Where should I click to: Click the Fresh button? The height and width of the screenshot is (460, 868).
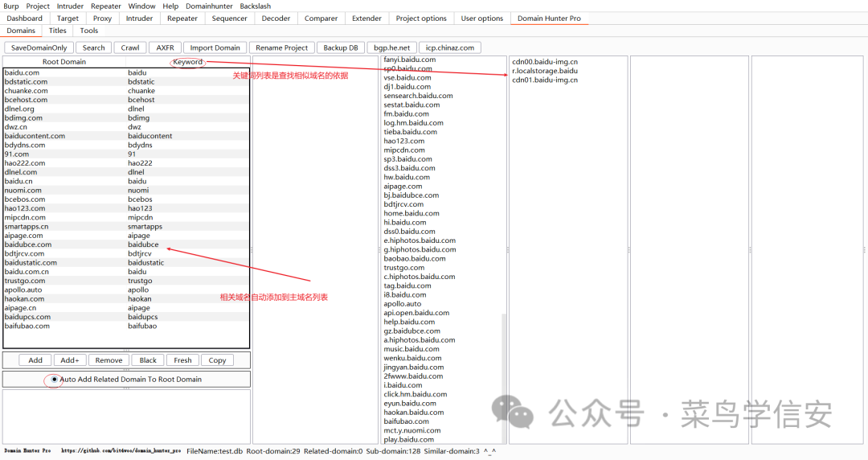click(x=182, y=360)
